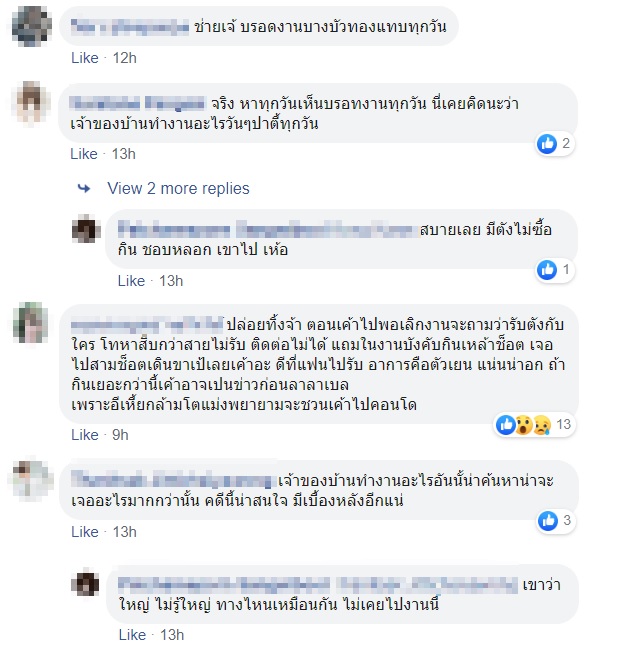Open the 12h timestamp of the first comment

click(124, 58)
